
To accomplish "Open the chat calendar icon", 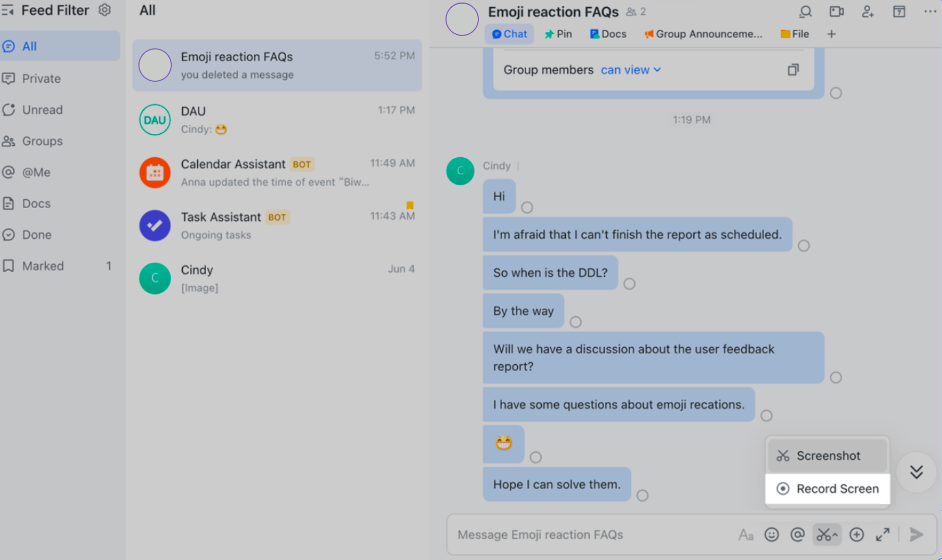I will click(899, 11).
